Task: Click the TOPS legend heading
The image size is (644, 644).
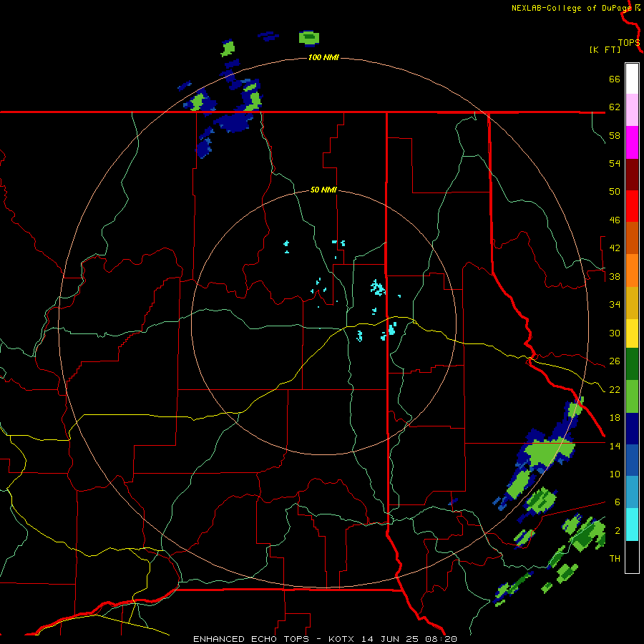Action: tap(629, 43)
